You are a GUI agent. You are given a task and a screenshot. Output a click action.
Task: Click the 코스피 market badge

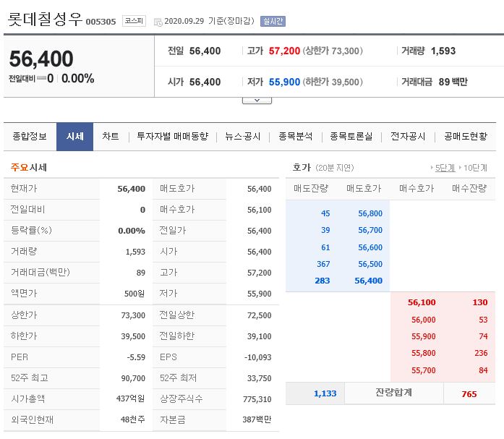pyautogui.click(x=134, y=21)
